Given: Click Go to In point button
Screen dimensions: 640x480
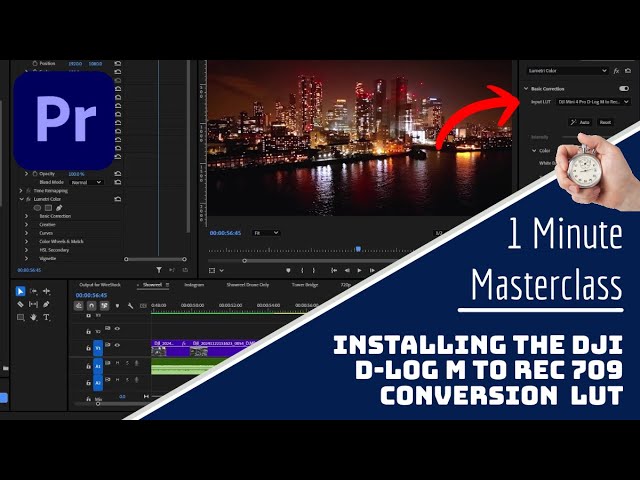Looking at the screenshot, I should (334, 270).
